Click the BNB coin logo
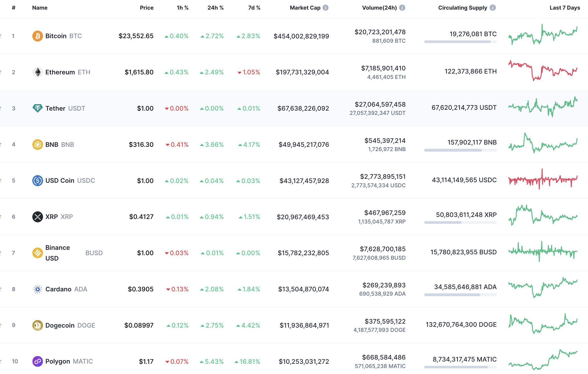Screen dimensions: 588x374 pyautogui.click(x=37, y=144)
